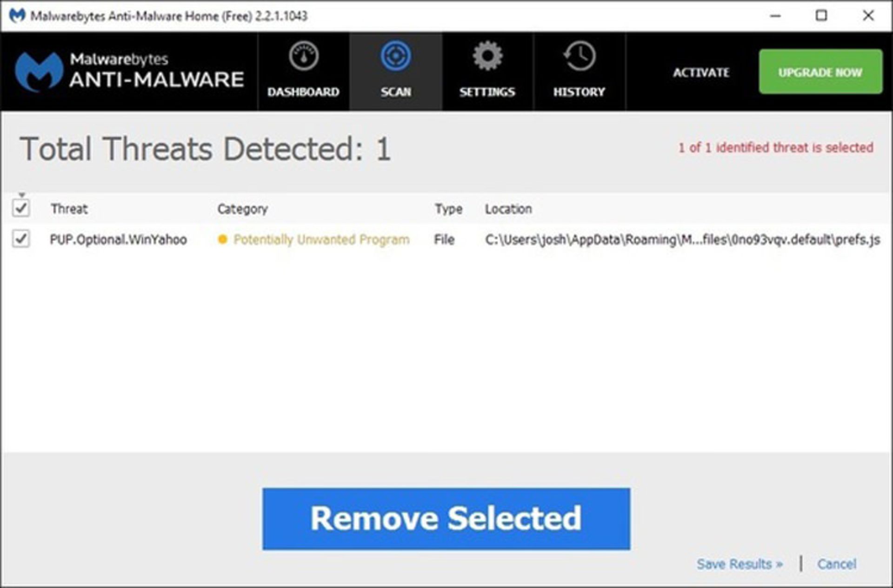Toggle the select-all threats checkbox
The width and height of the screenshot is (893, 588).
(21, 208)
